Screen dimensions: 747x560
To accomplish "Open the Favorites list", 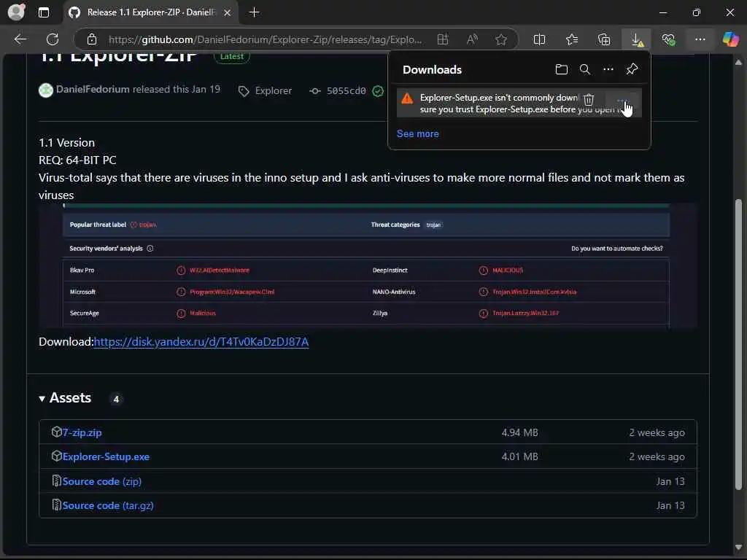I will point(572,39).
